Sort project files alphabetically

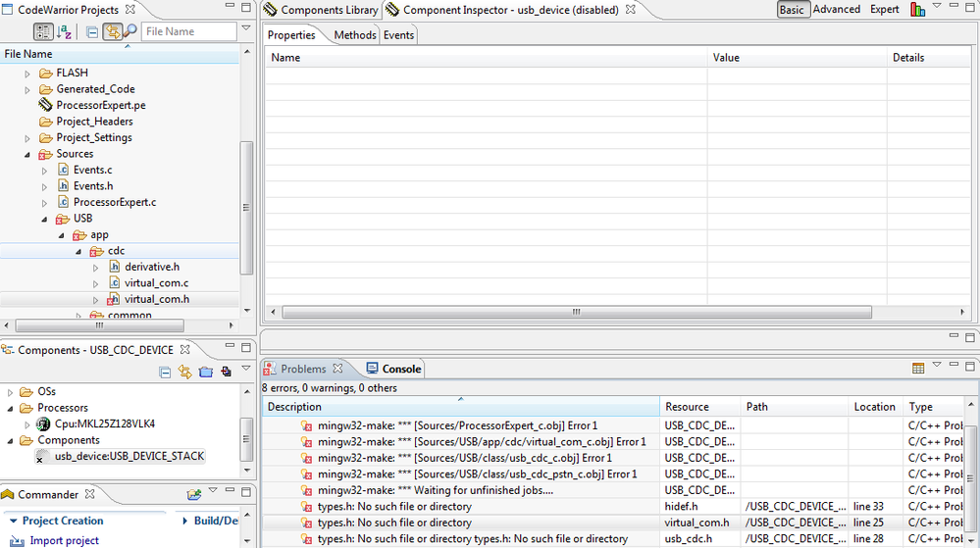pos(64,31)
